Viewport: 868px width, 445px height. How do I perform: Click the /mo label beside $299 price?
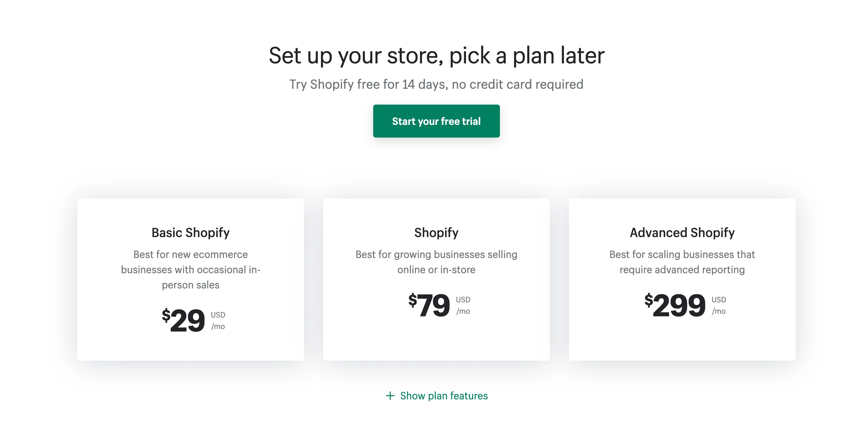(x=718, y=311)
